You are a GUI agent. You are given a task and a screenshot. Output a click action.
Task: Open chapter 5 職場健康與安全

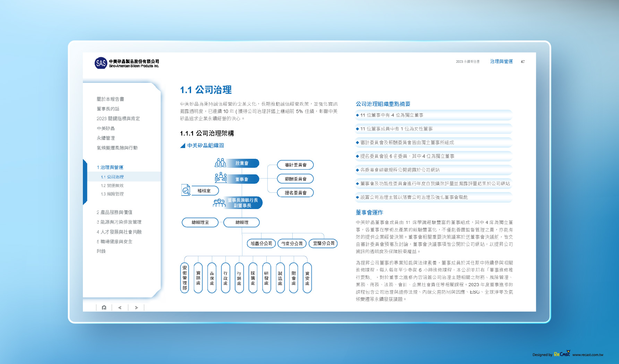114,241
